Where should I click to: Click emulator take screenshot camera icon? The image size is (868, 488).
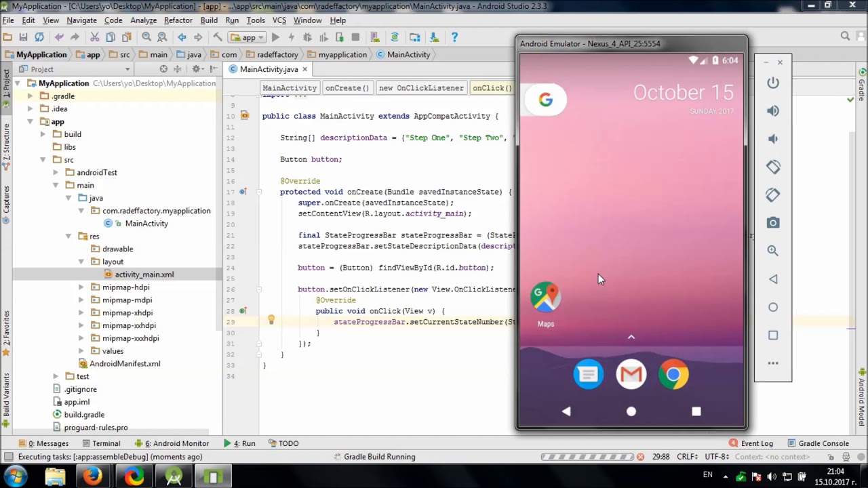772,222
